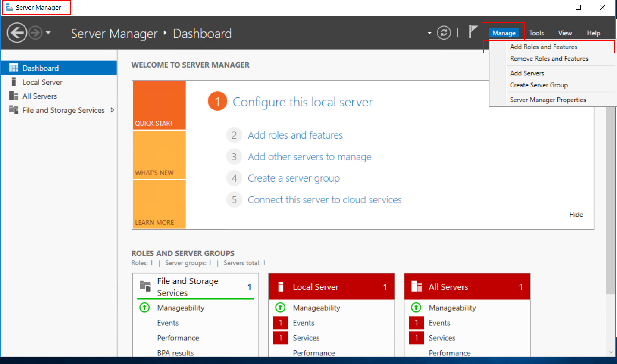The width and height of the screenshot is (617, 364).
Task: Open the Help menu
Action: pyautogui.click(x=593, y=33)
